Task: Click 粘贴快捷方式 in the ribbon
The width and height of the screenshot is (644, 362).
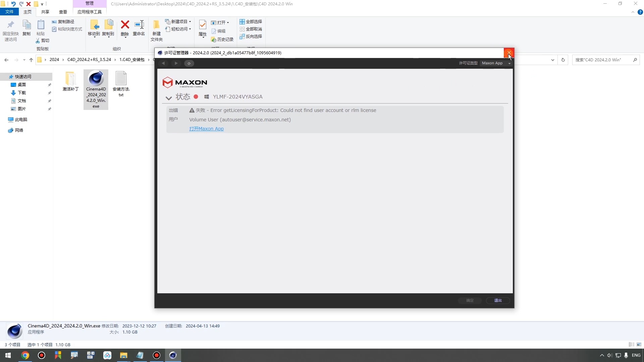Action: (x=67, y=29)
